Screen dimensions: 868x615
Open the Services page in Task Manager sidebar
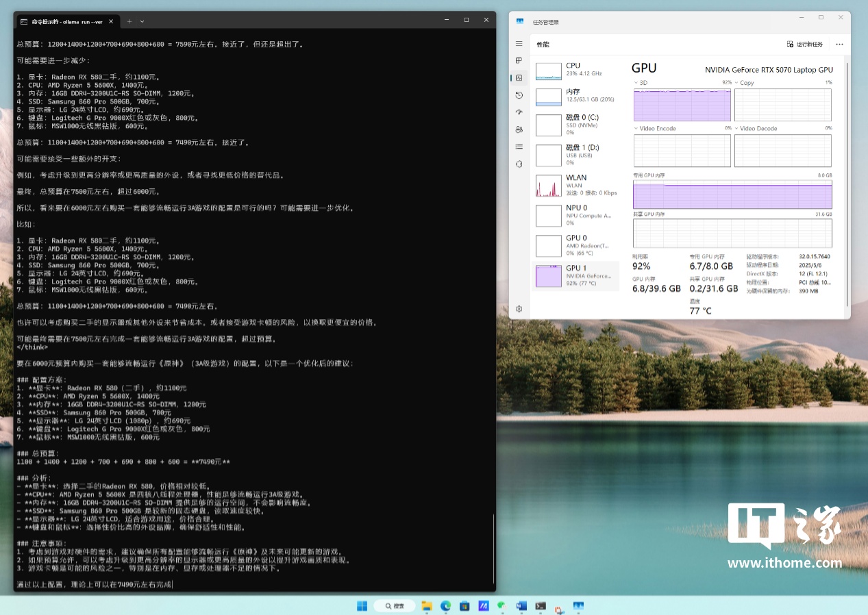(x=519, y=164)
